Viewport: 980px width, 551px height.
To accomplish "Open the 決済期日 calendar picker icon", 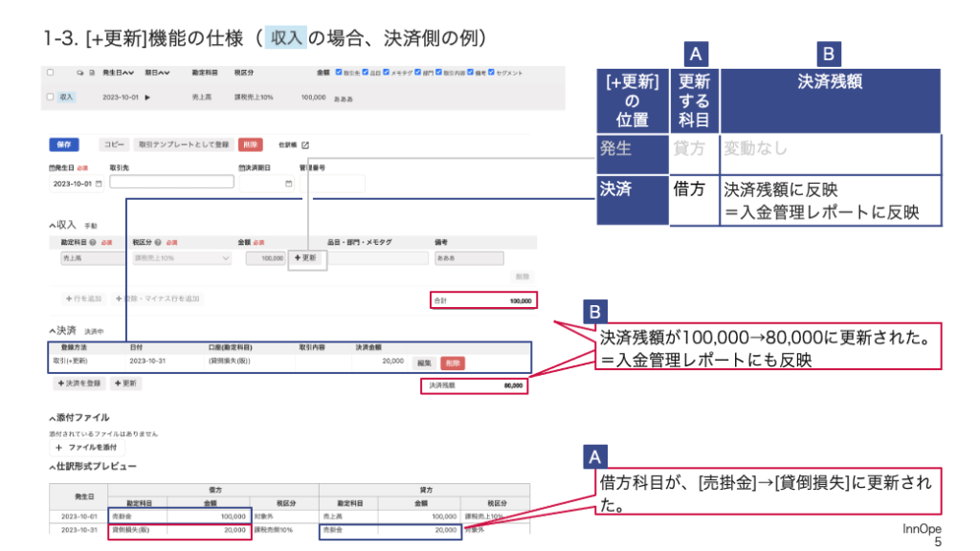I will pyautogui.click(x=289, y=184).
